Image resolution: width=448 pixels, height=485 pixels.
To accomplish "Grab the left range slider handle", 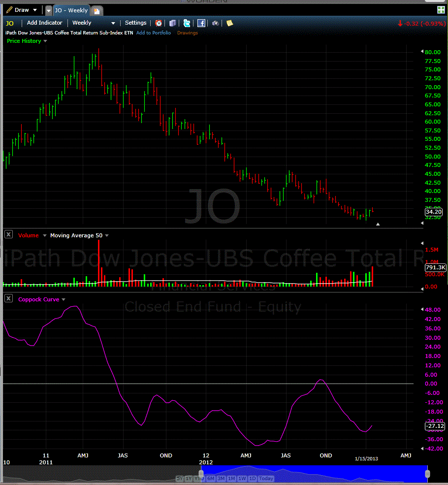I will (201, 474).
